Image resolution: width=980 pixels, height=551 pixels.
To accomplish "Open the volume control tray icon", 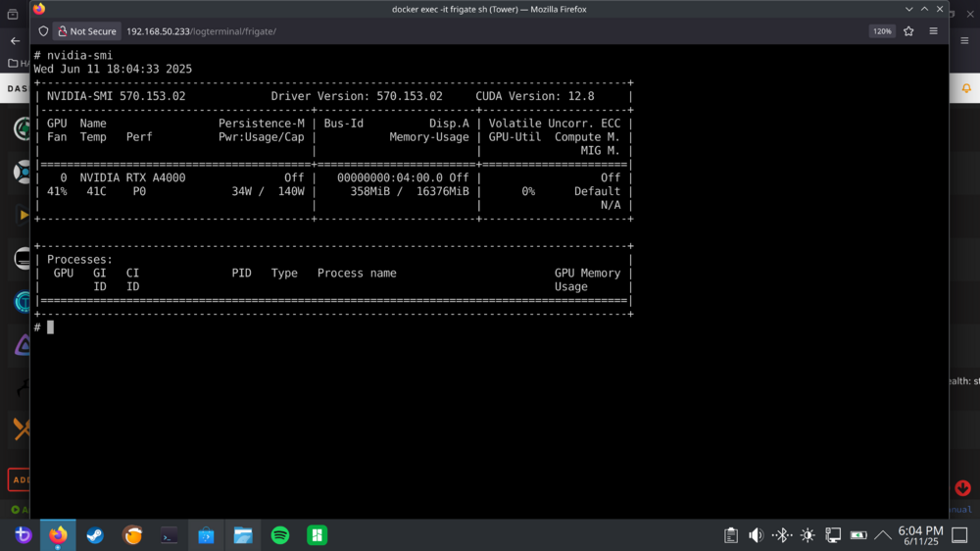I will [757, 535].
